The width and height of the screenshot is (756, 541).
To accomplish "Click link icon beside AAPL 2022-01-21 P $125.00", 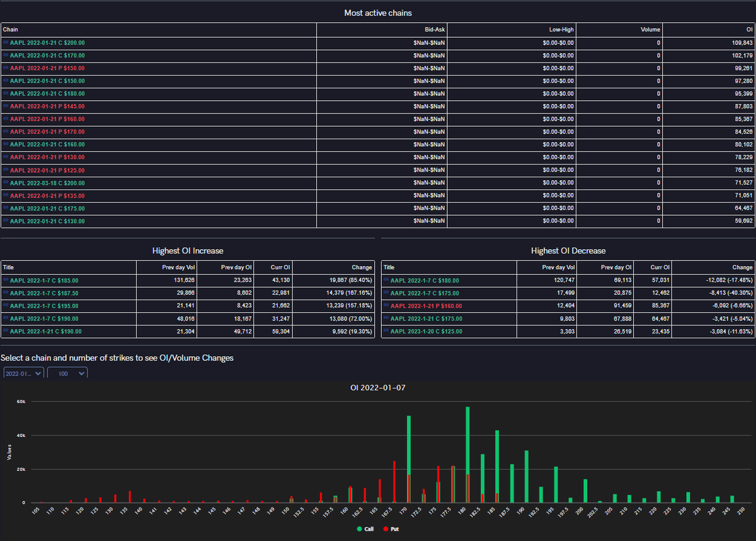I will pyautogui.click(x=6, y=170).
